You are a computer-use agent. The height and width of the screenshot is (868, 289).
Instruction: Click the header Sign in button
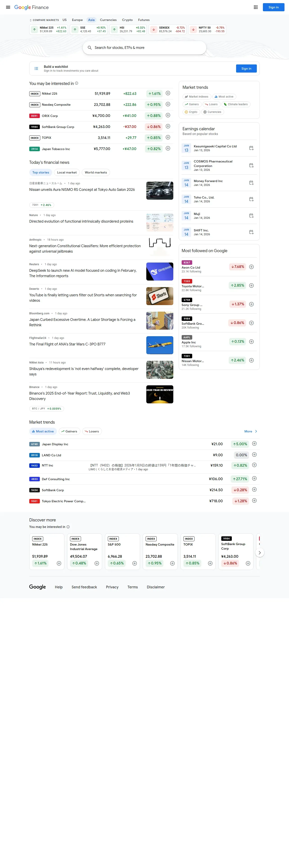[273, 7]
